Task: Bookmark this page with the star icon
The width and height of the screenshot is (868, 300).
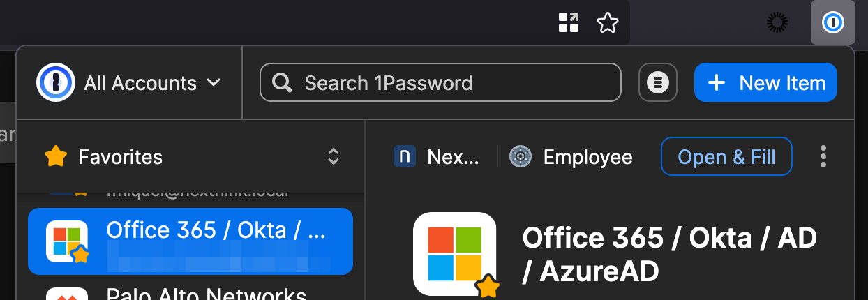Action: (x=608, y=23)
